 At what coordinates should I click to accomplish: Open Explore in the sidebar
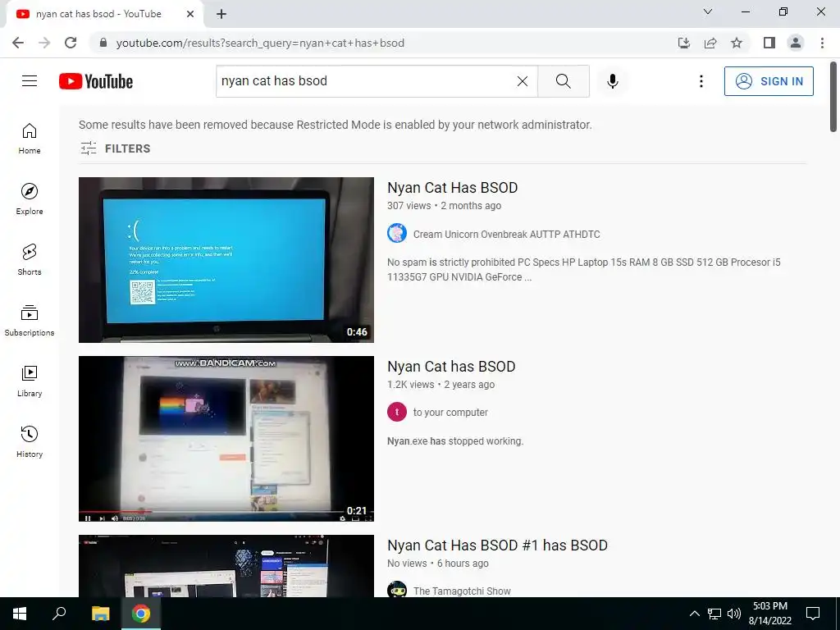(30, 199)
